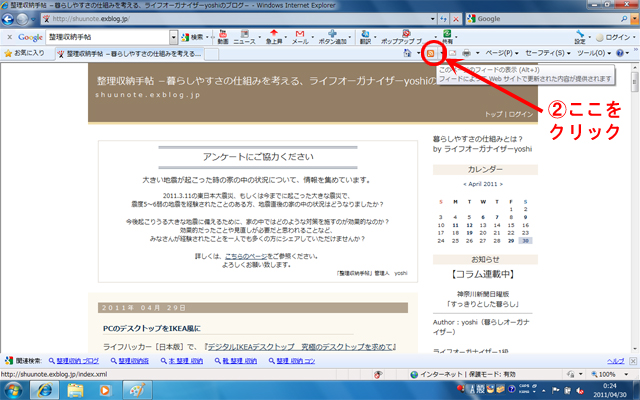Open the お気に入り favorites star button
This screenshot has height=400, width=640.
[x=24, y=53]
